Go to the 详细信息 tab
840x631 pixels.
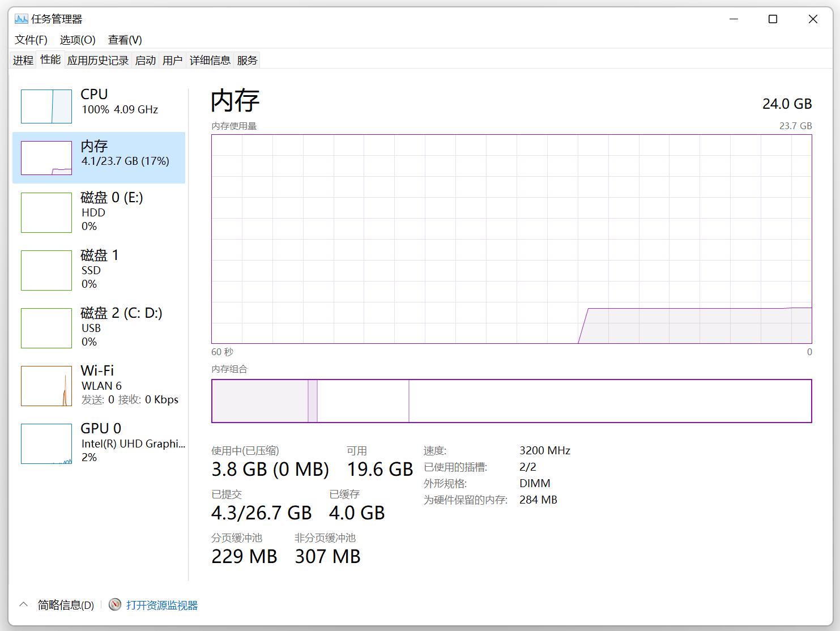[x=210, y=60]
